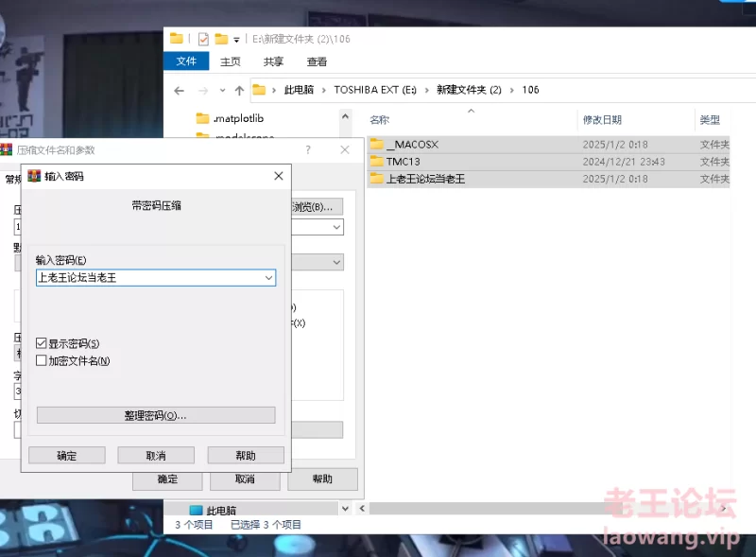Image resolution: width=756 pixels, height=557 pixels.
Task: Sort by the 修改日期 column header
Action: pos(602,120)
